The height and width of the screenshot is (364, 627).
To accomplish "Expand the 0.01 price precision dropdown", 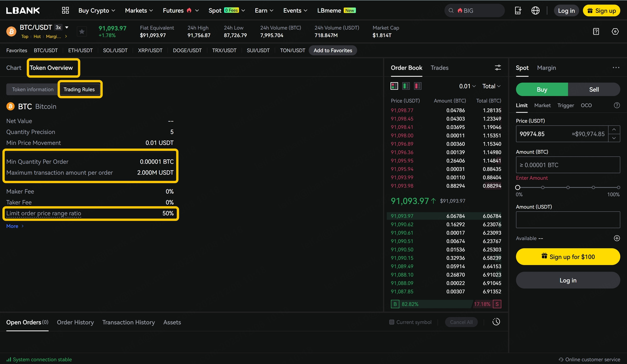I will click(x=467, y=86).
